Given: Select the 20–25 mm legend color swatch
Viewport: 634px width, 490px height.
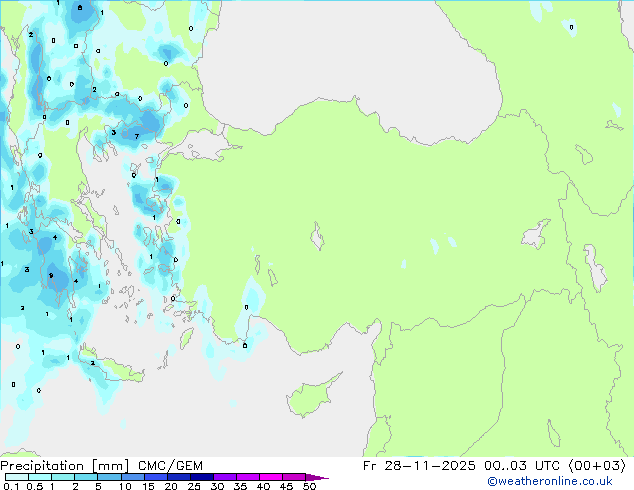Looking at the screenshot, I should [x=178, y=477].
